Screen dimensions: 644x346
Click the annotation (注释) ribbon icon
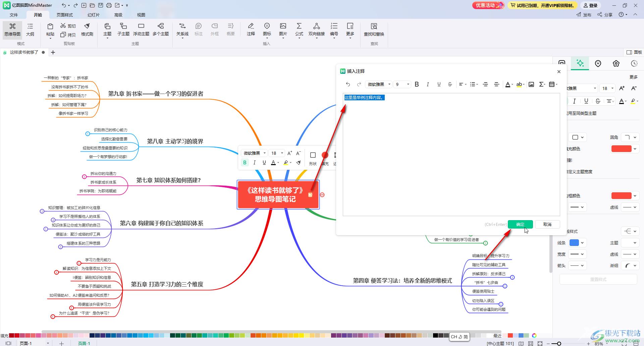click(x=251, y=26)
